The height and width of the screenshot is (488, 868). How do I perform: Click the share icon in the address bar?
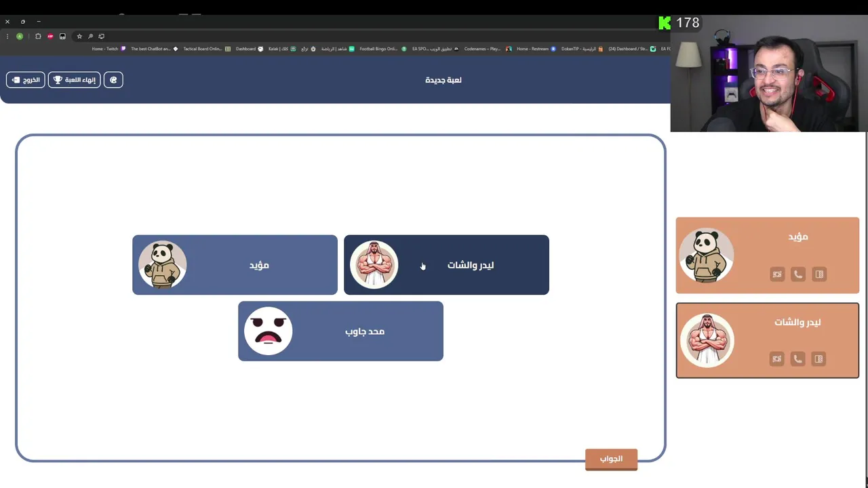pos(101,37)
